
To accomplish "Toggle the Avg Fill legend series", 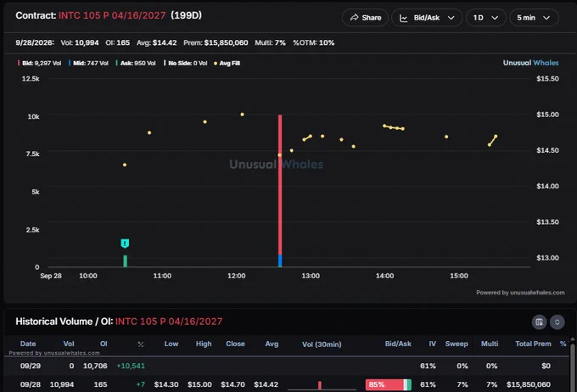I will [x=227, y=63].
